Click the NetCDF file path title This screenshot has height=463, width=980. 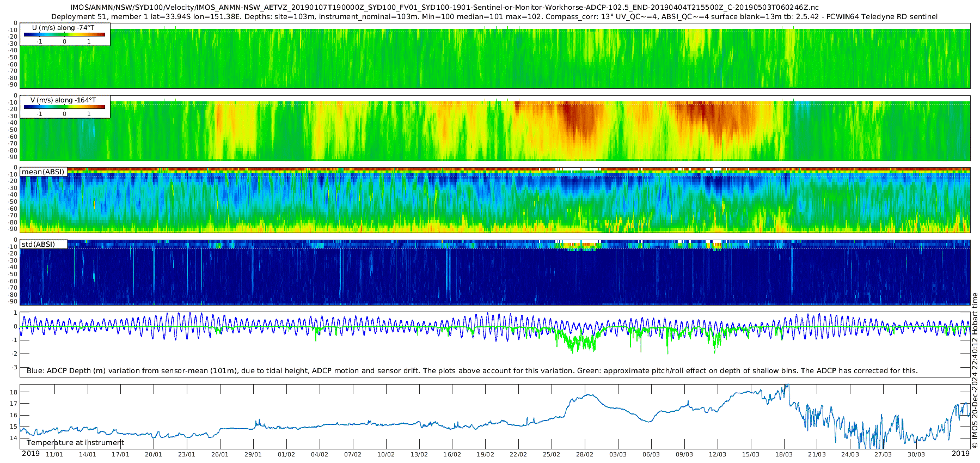pyautogui.click(x=444, y=8)
